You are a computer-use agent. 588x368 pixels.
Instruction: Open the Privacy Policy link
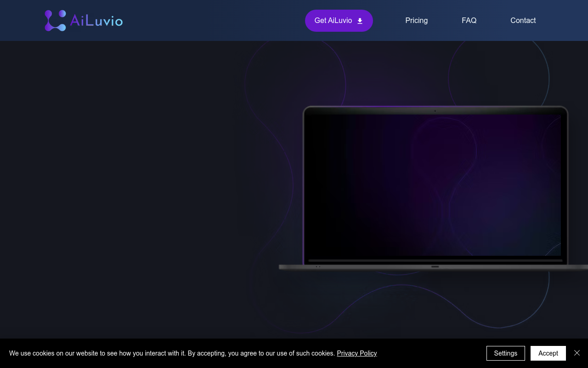pyautogui.click(x=356, y=353)
